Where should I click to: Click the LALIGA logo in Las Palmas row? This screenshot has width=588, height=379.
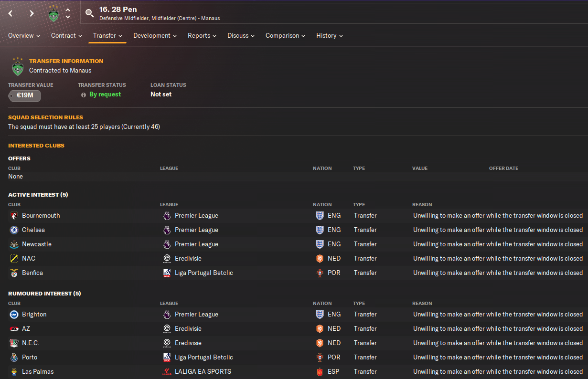[167, 372]
